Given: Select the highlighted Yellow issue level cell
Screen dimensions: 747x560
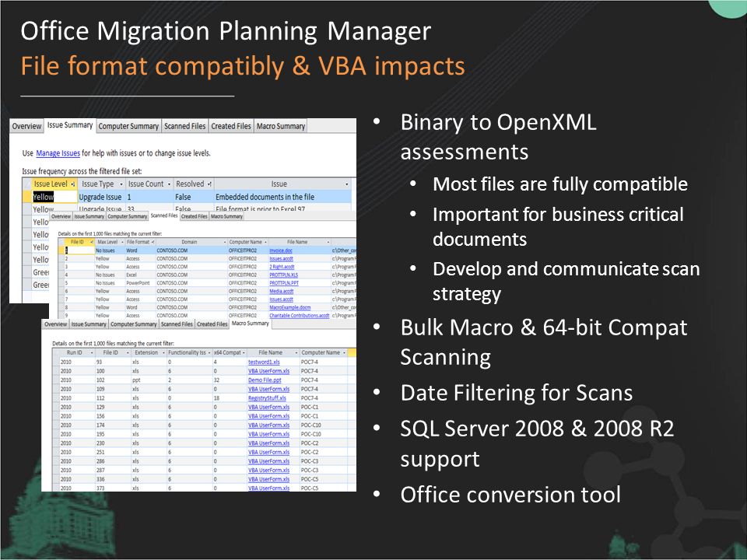Looking at the screenshot, I should (54, 197).
